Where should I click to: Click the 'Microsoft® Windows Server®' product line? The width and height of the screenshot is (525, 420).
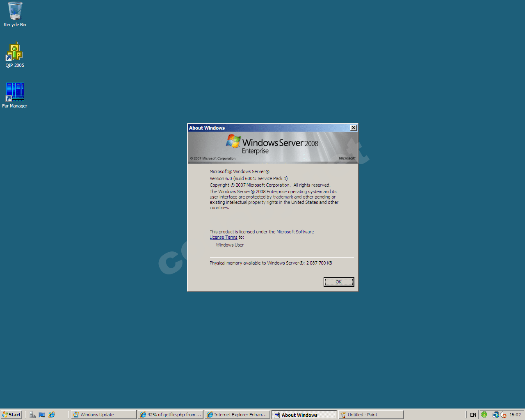click(240, 171)
